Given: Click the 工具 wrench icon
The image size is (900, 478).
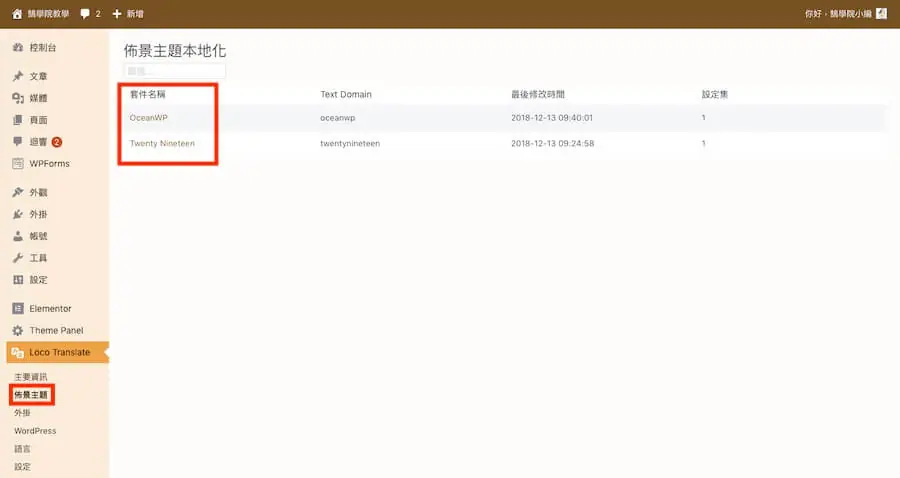Looking at the screenshot, I should (18, 258).
